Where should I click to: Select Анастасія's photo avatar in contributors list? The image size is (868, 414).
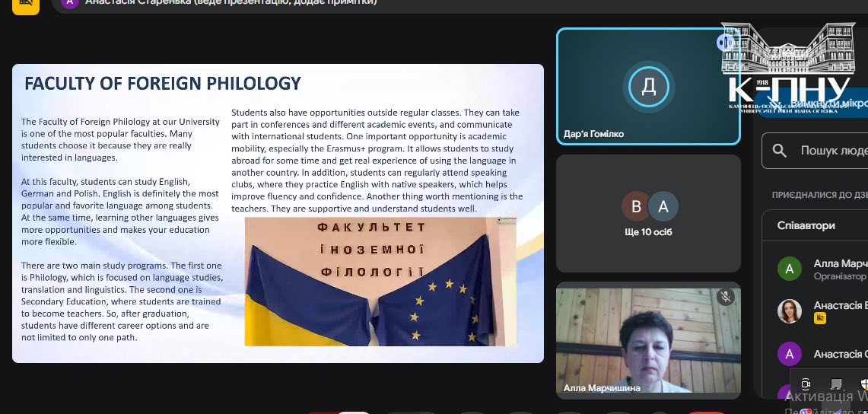click(789, 311)
